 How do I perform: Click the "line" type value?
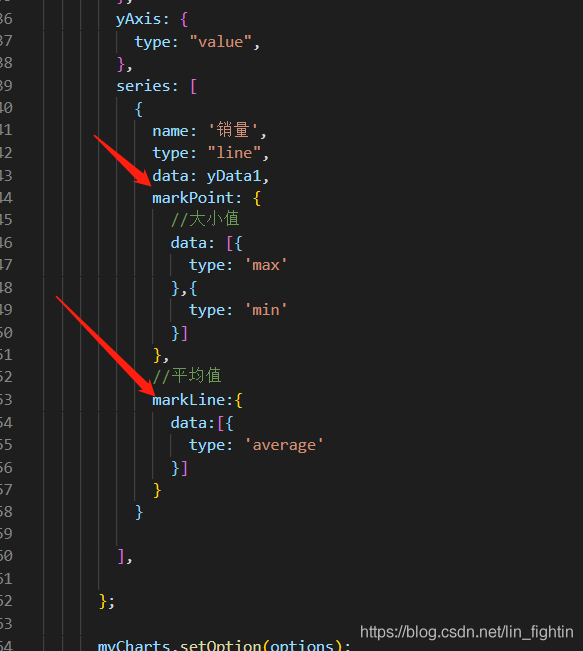coord(234,153)
